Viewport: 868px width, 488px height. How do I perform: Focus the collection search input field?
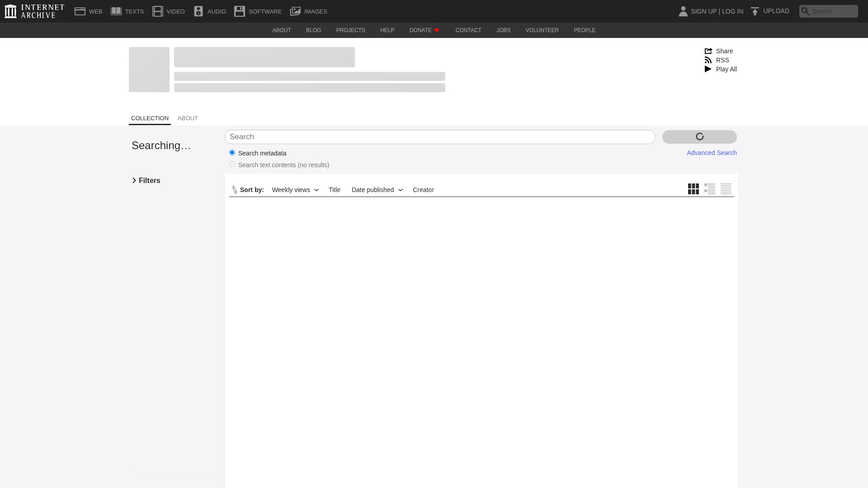[439, 137]
